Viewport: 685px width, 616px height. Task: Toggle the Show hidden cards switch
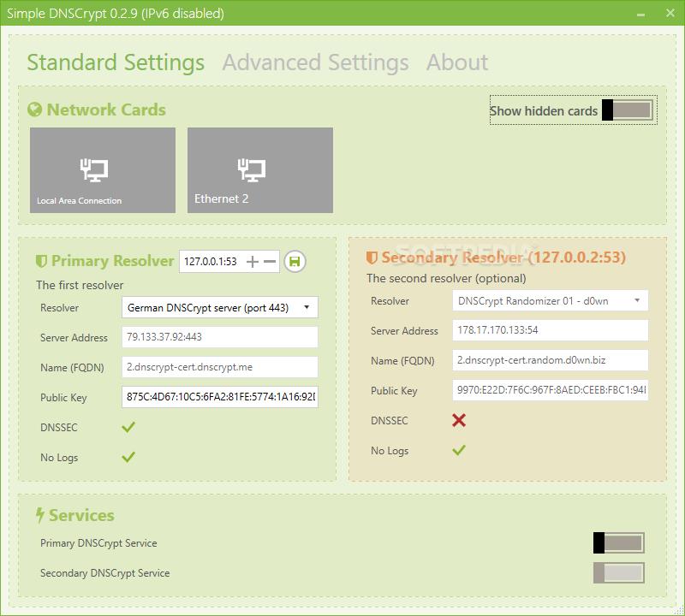(x=627, y=110)
